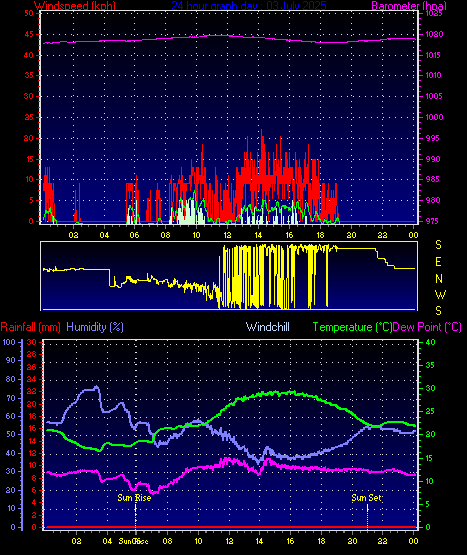Click the "1010" barometer axis value
The height and width of the screenshot is (555, 467).
(433, 75)
